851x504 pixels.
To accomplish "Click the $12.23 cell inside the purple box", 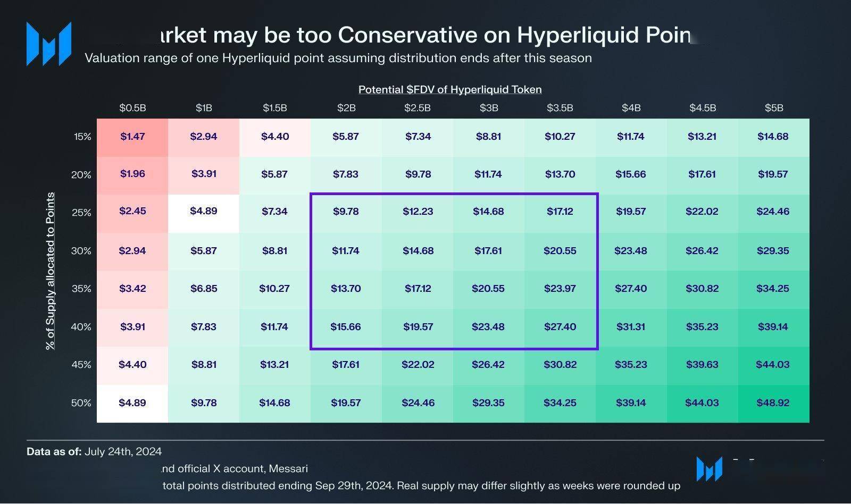I will [418, 212].
